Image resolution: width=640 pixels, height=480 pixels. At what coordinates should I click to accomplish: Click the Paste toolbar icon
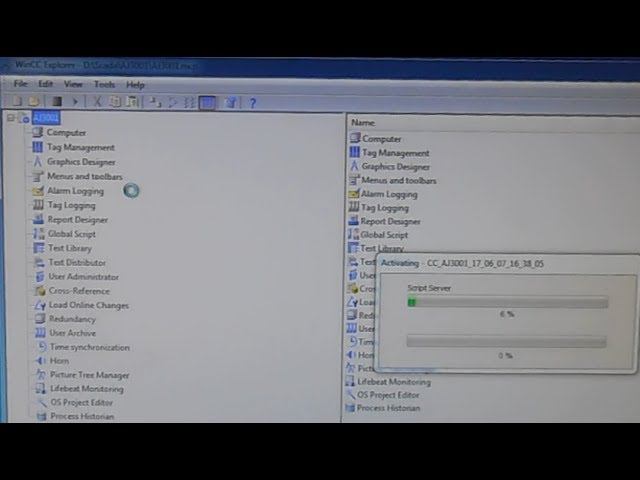tap(133, 102)
